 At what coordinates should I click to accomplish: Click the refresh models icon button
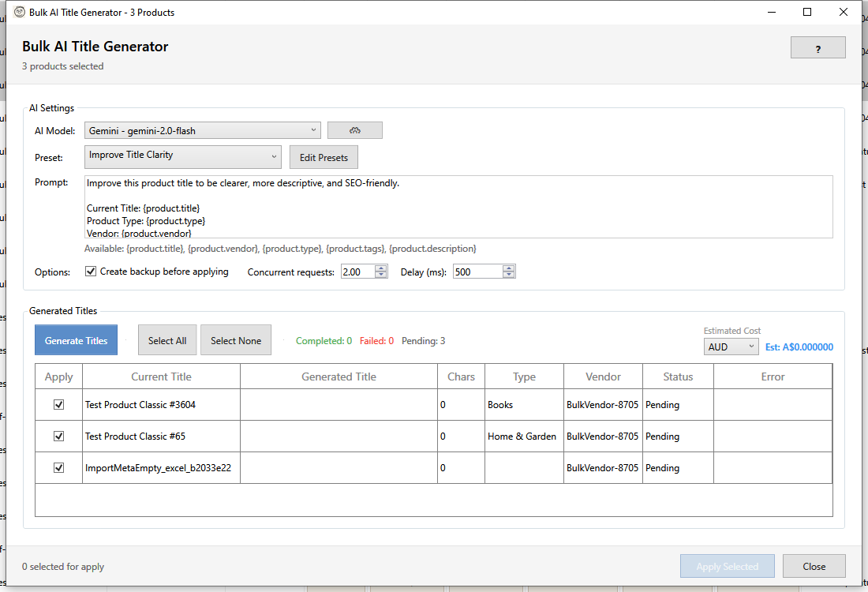(354, 130)
